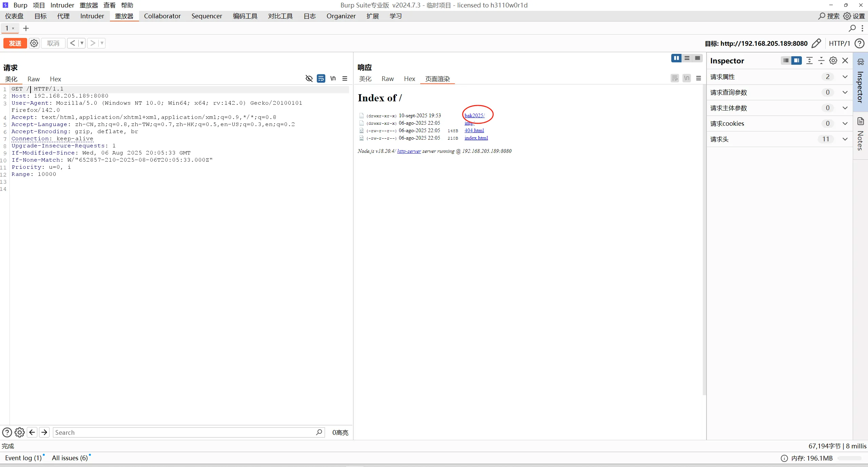Open history back dropdown arrow
The width and height of the screenshot is (868, 467).
point(82,43)
